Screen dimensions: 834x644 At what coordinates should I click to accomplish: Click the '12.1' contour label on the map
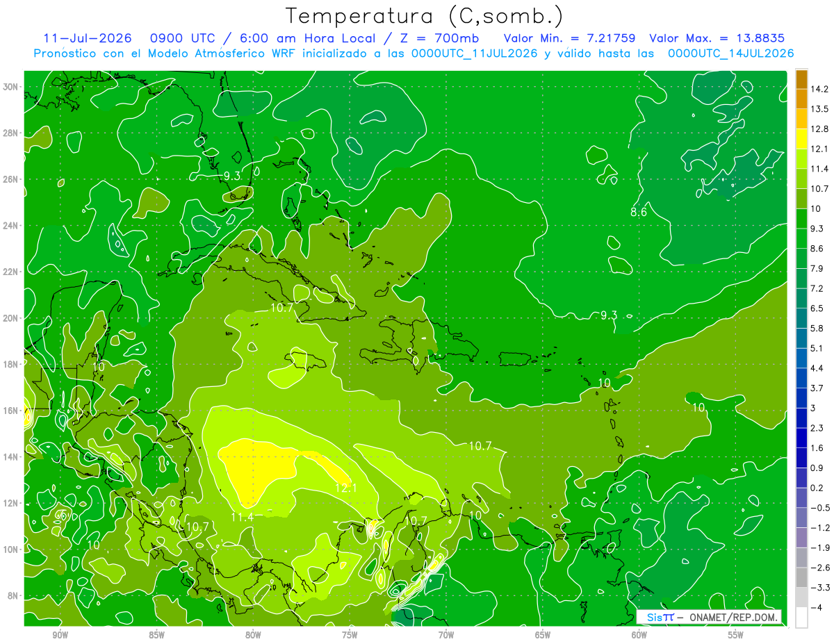tap(345, 488)
